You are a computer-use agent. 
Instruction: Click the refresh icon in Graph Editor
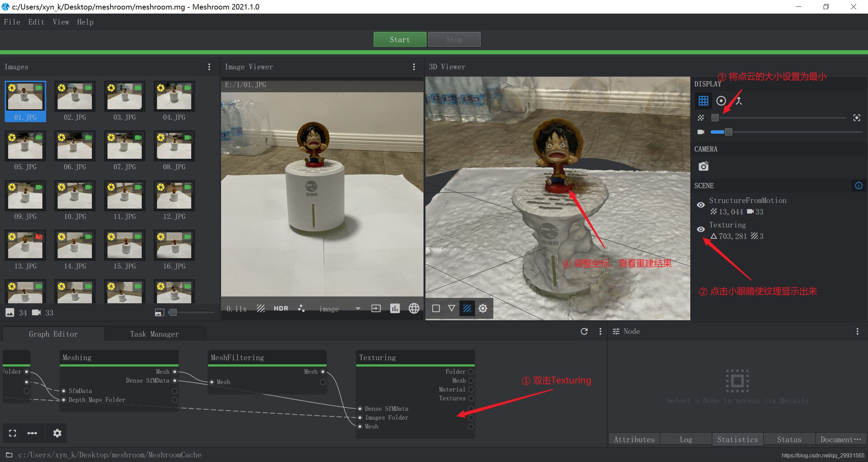tap(584, 331)
